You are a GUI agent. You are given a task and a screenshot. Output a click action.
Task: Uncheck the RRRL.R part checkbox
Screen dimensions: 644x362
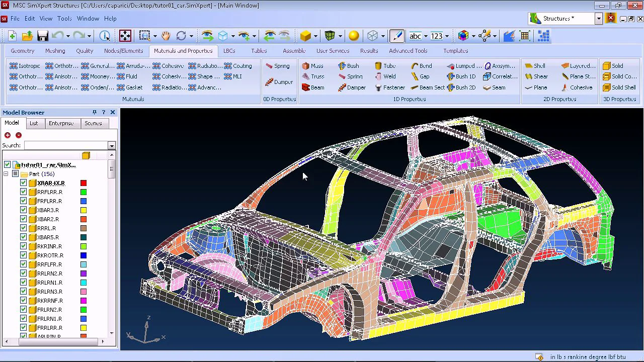[23, 228]
